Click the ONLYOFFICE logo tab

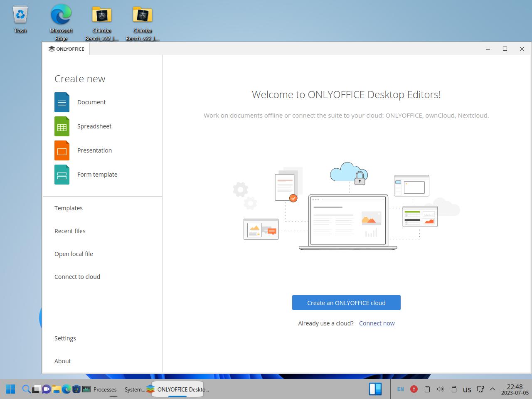[x=66, y=49]
